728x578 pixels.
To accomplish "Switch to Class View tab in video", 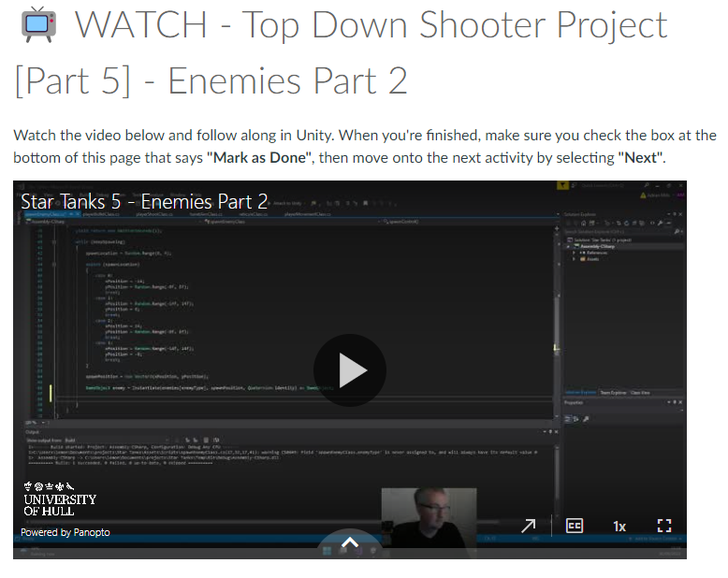I will coord(641,393).
